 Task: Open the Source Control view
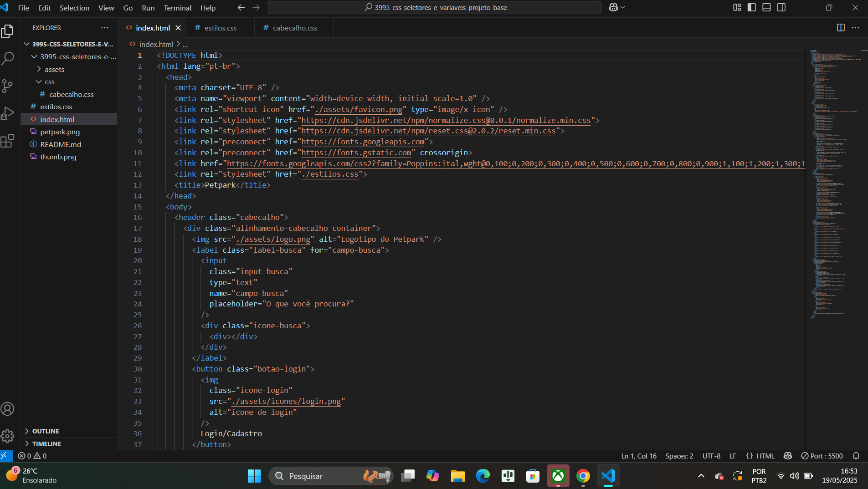tap(8, 86)
